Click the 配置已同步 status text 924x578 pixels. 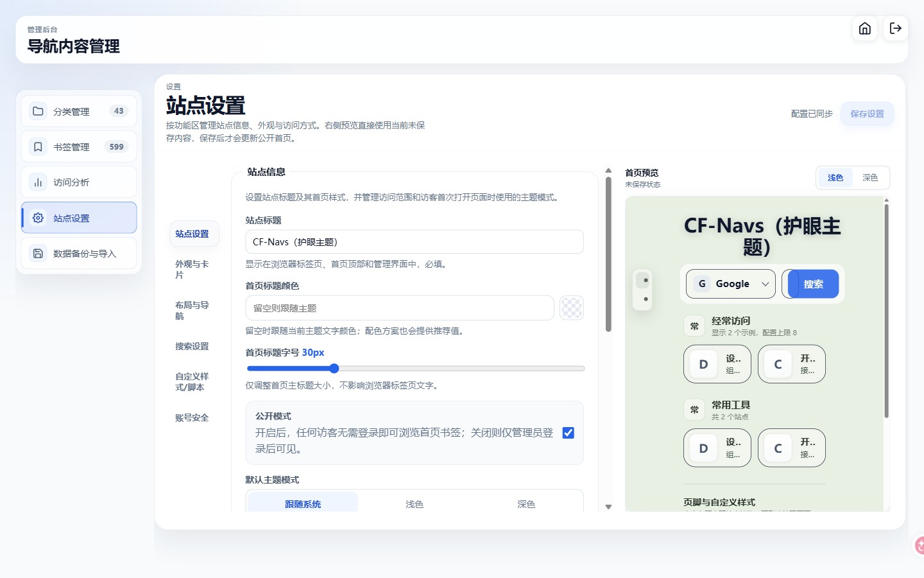[x=812, y=114]
